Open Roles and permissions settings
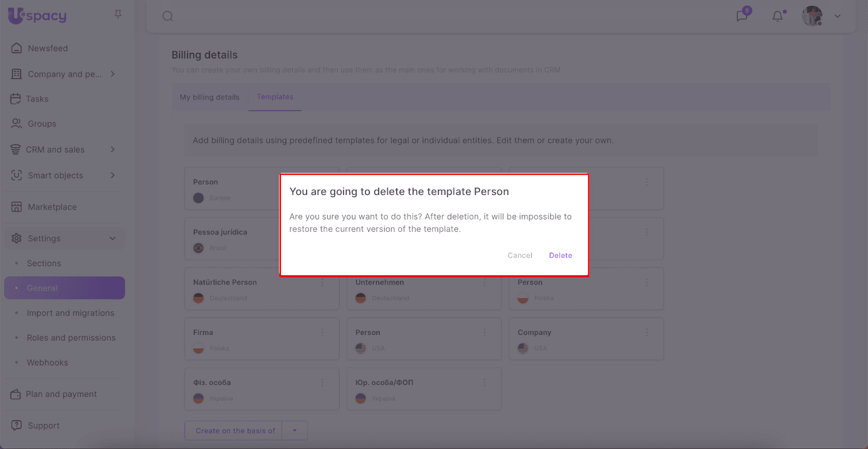 click(71, 338)
